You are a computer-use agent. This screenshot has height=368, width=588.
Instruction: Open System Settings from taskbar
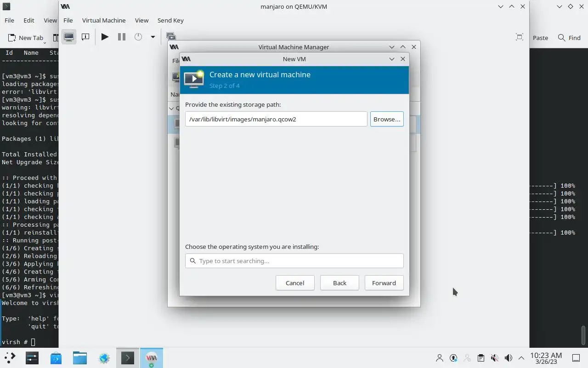coord(32,358)
